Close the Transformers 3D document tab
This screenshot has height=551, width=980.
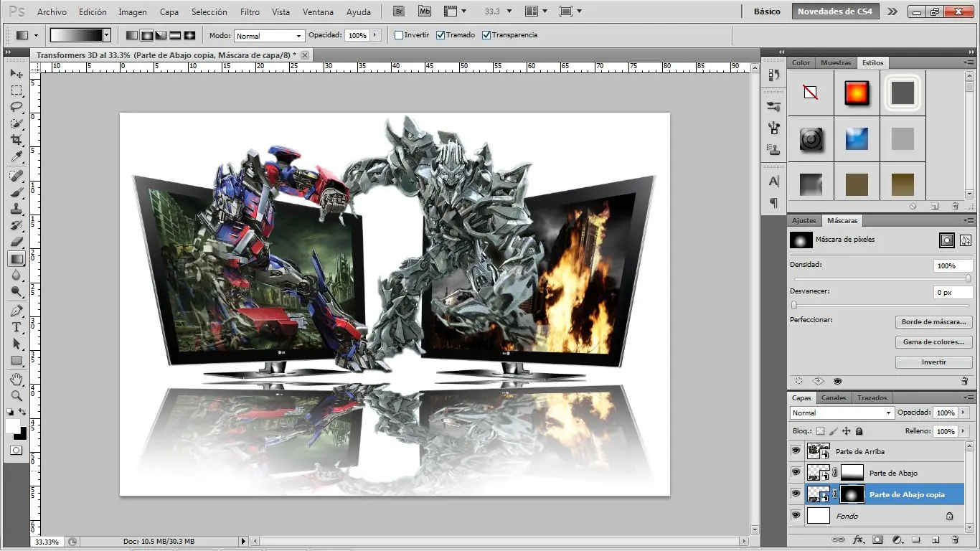click(305, 55)
